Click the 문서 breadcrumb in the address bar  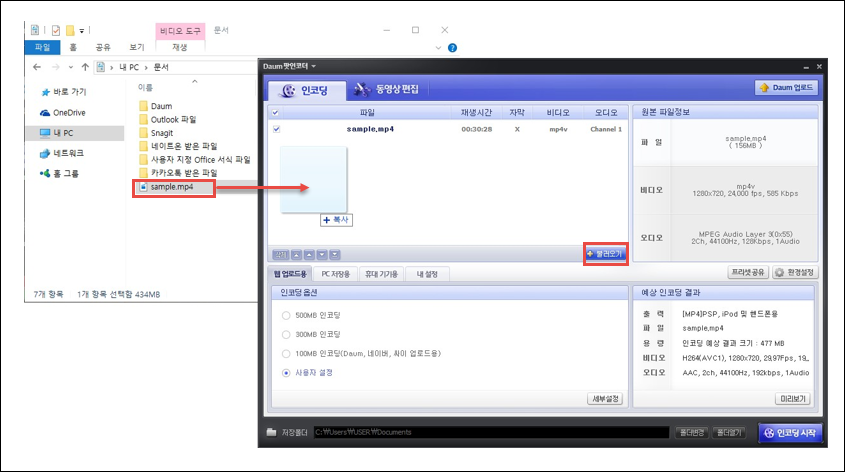point(161,67)
